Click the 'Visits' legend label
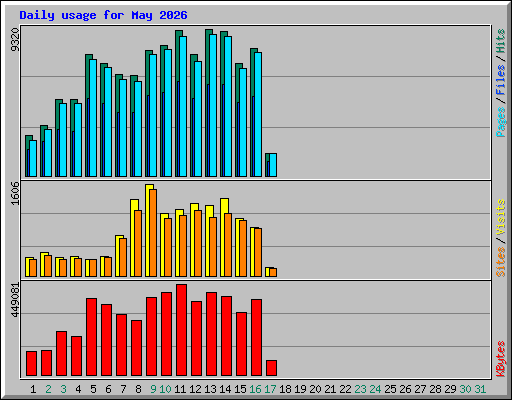The image size is (512, 400). coord(500,218)
